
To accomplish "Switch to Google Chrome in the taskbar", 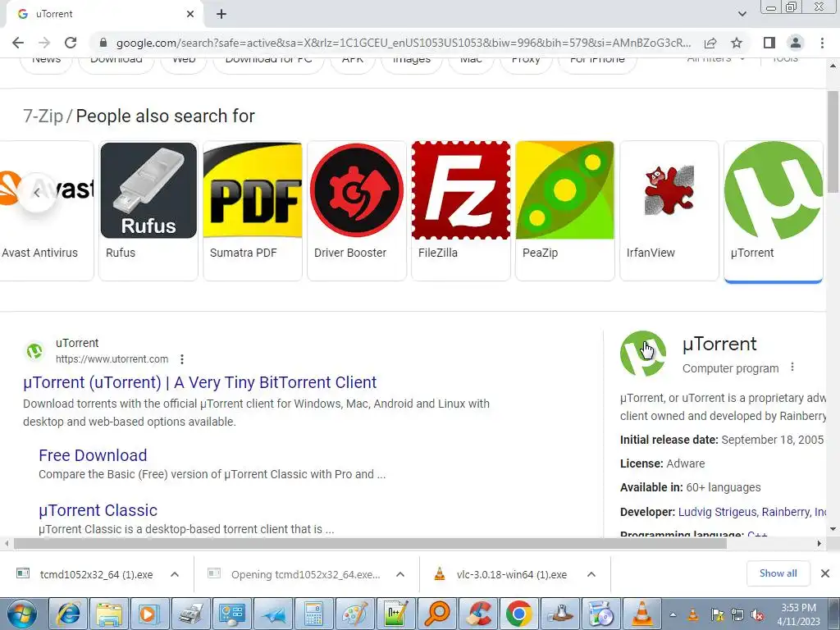I will point(518,614).
